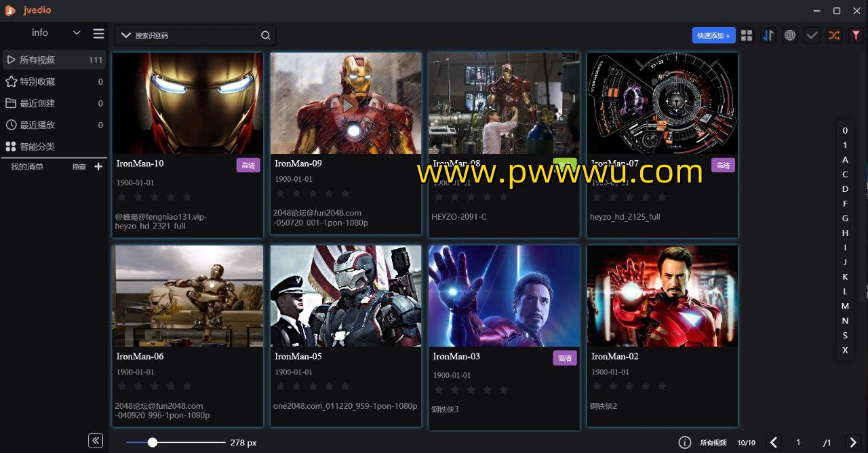This screenshot has width=868, height=453.
Task: Open the IronMan-05 War Machine thumbnail
Action: pyautogui.click(x=346, y=296)
